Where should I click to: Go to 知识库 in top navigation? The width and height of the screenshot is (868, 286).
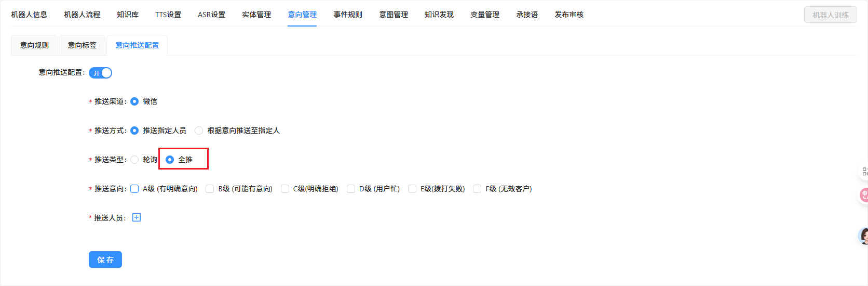128,15
